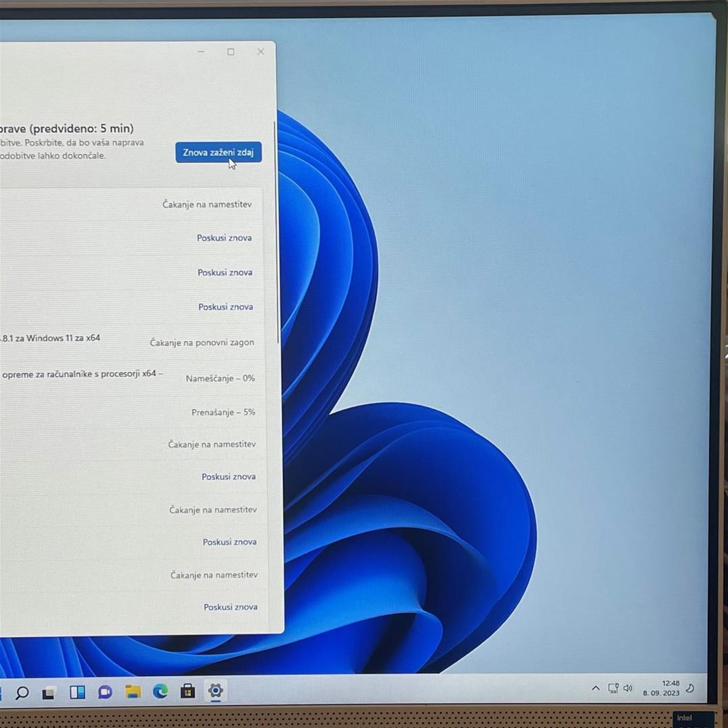This screenshot has height=728, width=728.
Task: Open network status icon in system tray
Action: click(x=613, y=688)
